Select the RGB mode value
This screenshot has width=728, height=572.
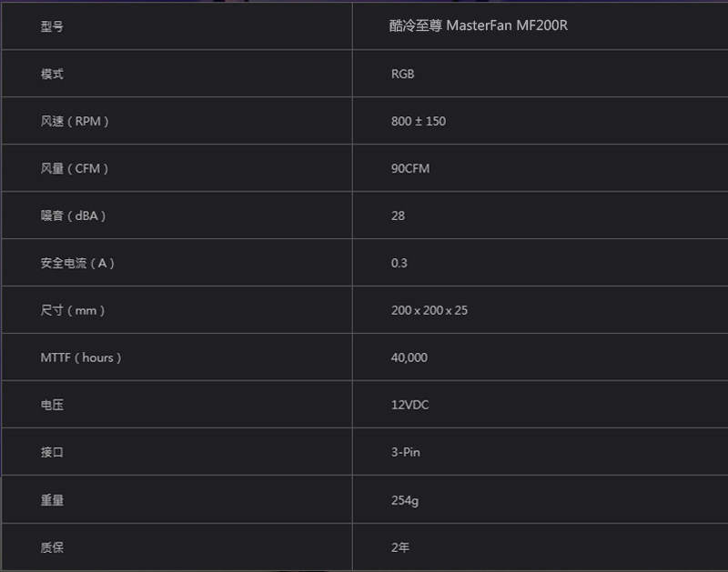(x=402, y=74)
